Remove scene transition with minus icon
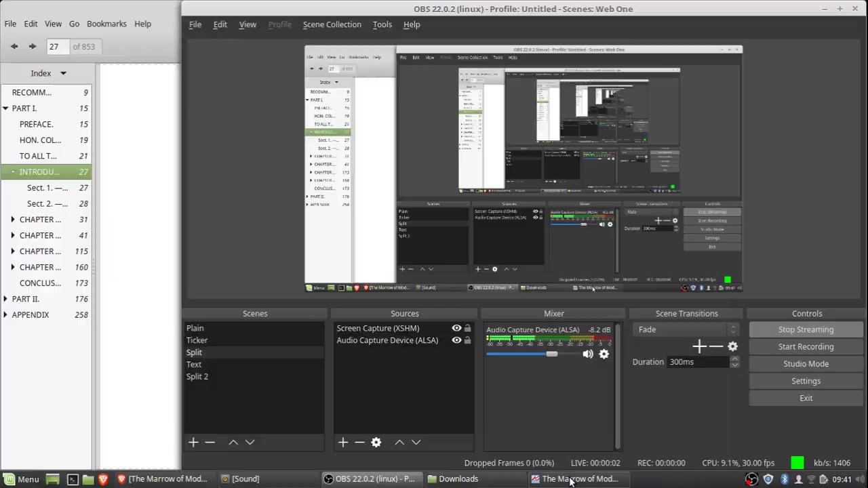 [x=716, y=346]
